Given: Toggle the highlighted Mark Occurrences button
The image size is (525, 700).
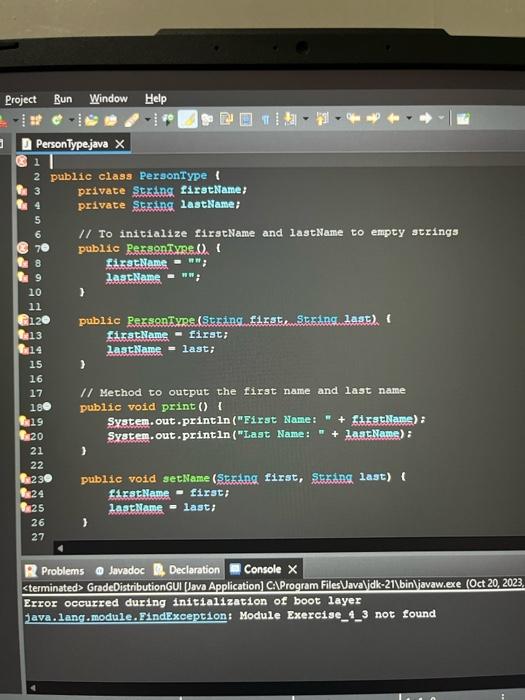Looking at the screenshot, I should [188, 119].
